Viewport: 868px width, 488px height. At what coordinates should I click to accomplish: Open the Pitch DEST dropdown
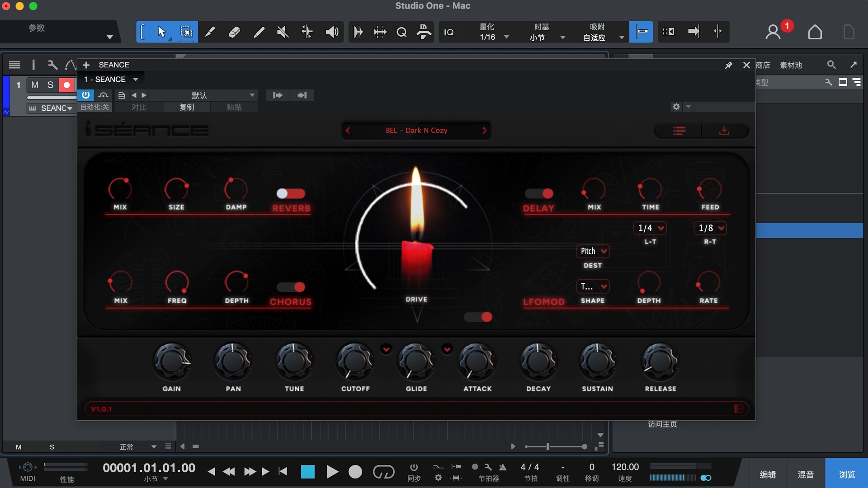tap(593, 251)
